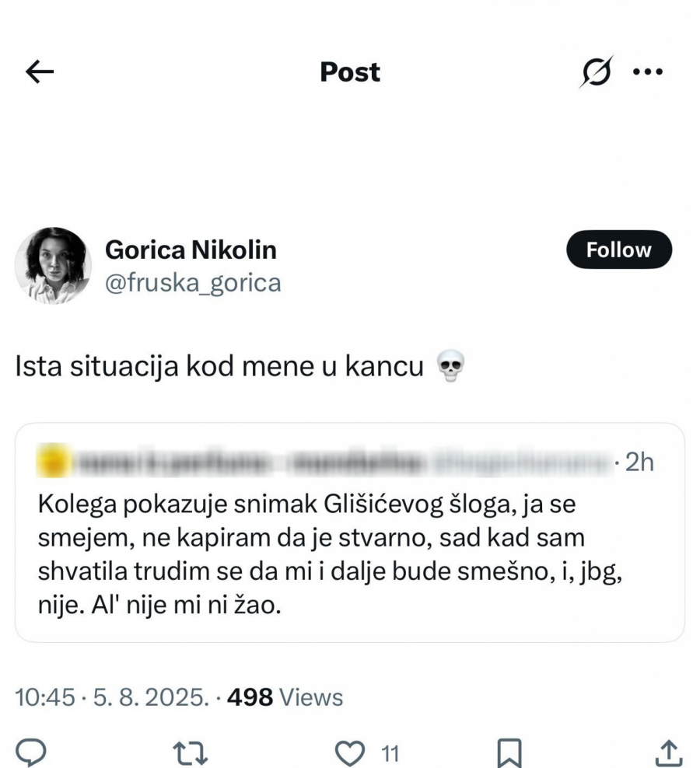Reply to Gorica Nikolin's post
The image size is (700, 768).
(x=33, y=751)
